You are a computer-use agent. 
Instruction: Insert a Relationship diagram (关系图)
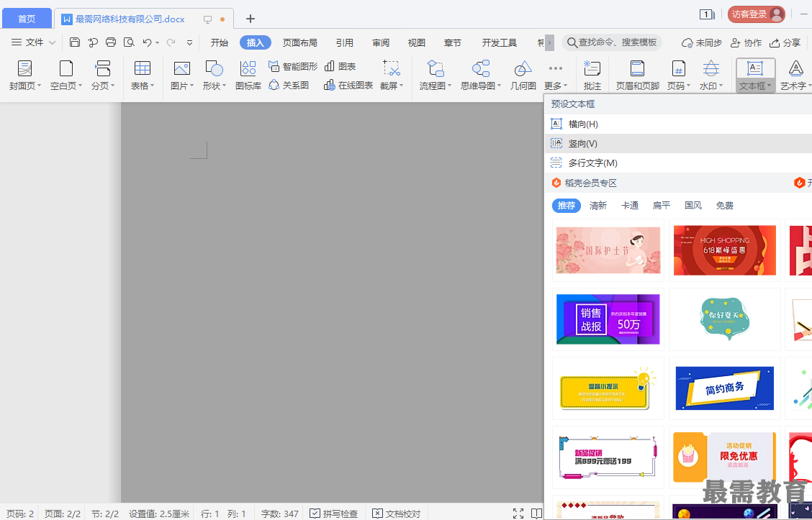(x=289, y=85)
